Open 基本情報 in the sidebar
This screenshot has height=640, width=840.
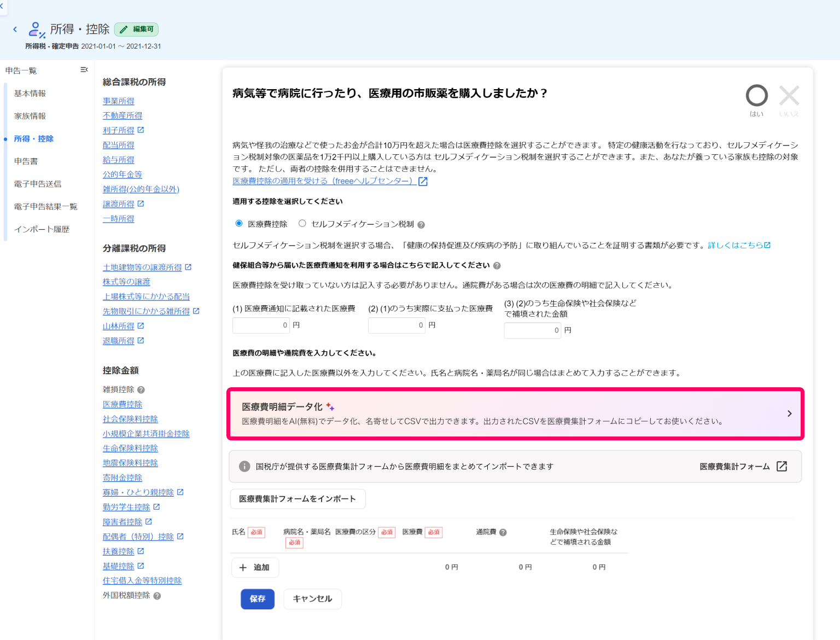pyautogui.click(x=30, y=94)
